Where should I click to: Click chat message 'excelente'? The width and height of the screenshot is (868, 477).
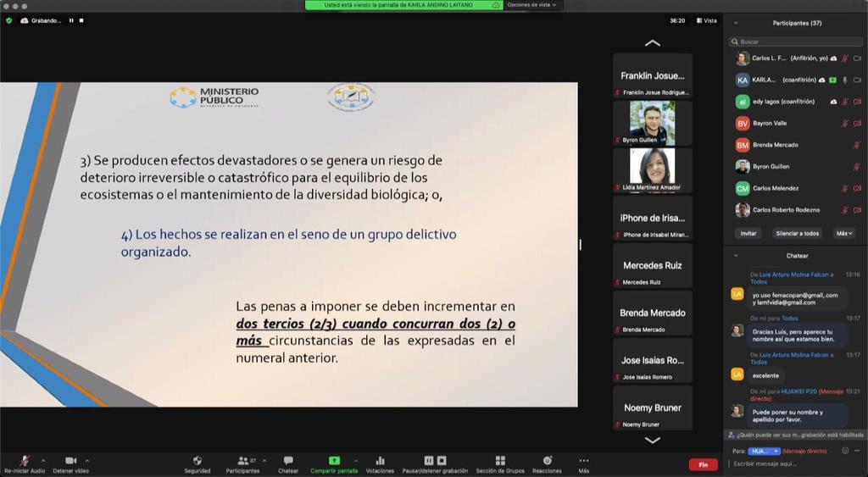click(765, 375)
